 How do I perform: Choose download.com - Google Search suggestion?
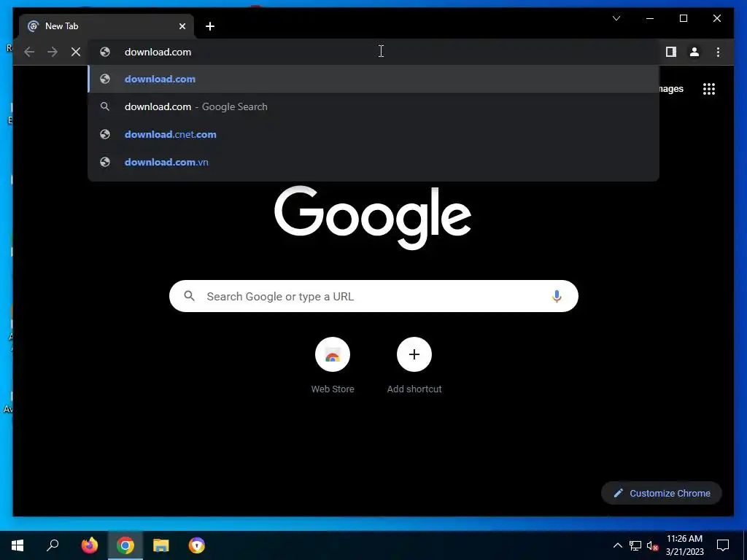tap(373, 106)
